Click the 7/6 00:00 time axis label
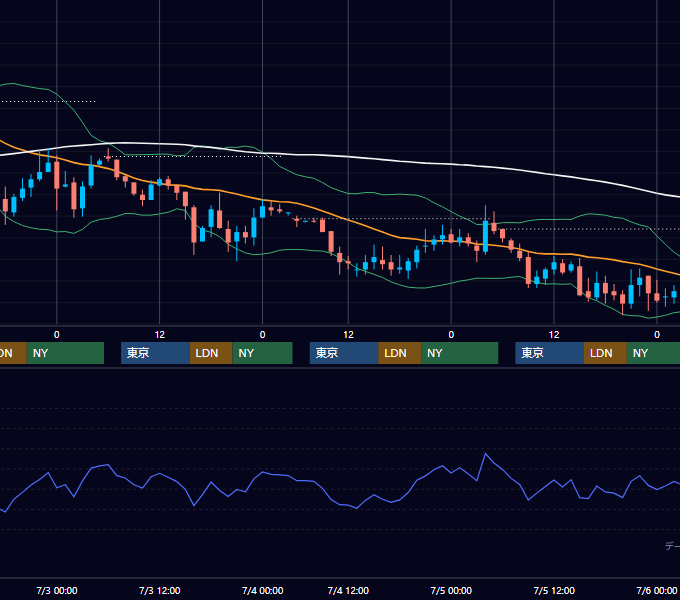 pos(657,590)
